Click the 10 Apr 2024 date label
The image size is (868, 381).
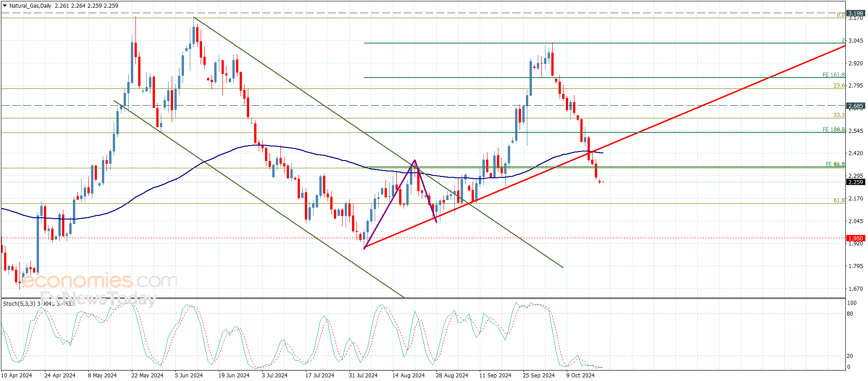click(x=17, y=375)
